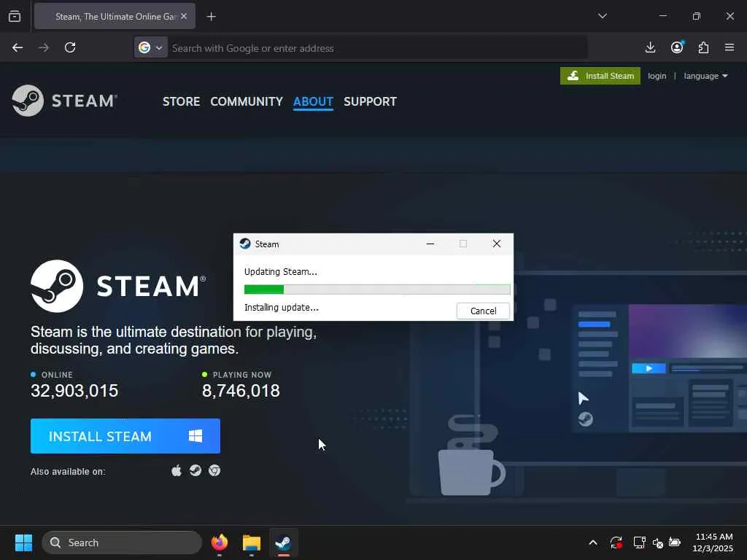Cancel the Steam update
The image size is (747, 560).
[x=483, y=311]
